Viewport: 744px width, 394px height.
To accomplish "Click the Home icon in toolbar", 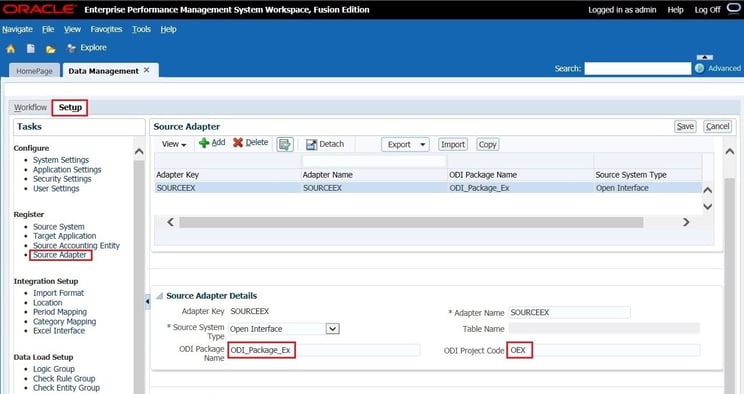I will [10, 48].
